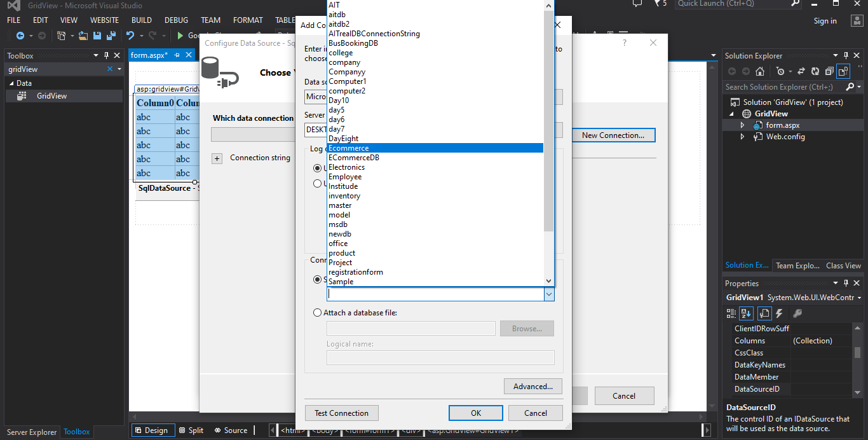
Task: Click the Refresh icon in Solution Explorer
Action: (815, 71)
